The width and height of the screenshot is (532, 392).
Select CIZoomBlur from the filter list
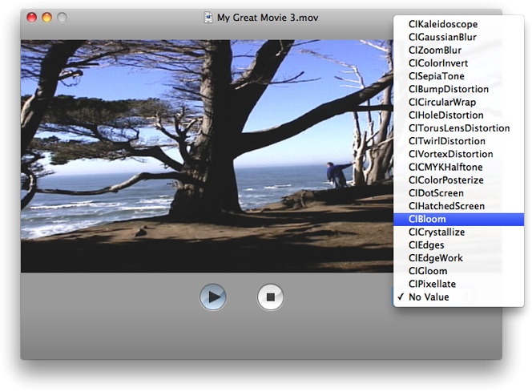click(x=435, y=50)
